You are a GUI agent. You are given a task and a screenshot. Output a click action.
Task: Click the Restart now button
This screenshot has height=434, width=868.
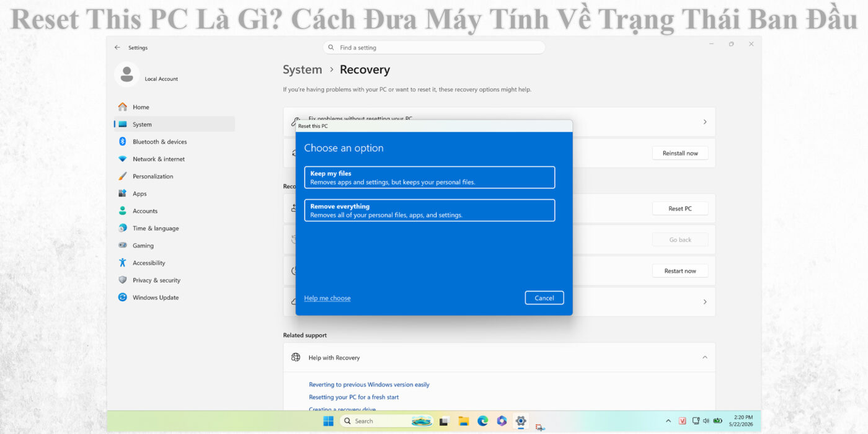(680, 271)
